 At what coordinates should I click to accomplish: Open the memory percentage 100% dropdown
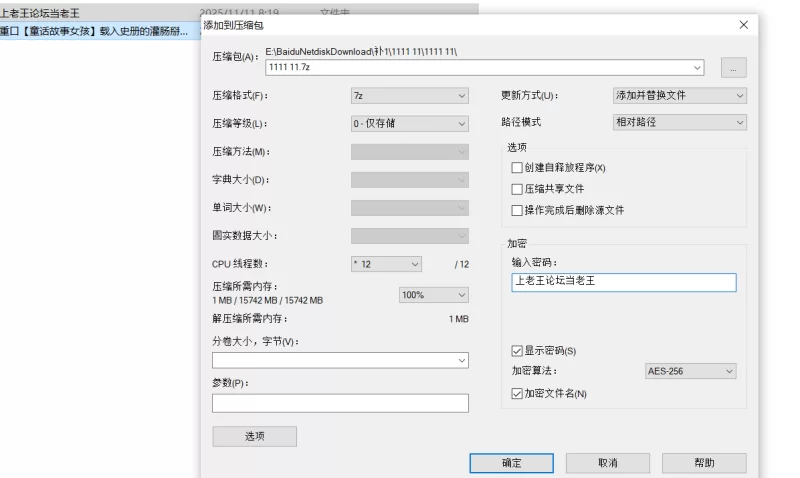(433, 295)
